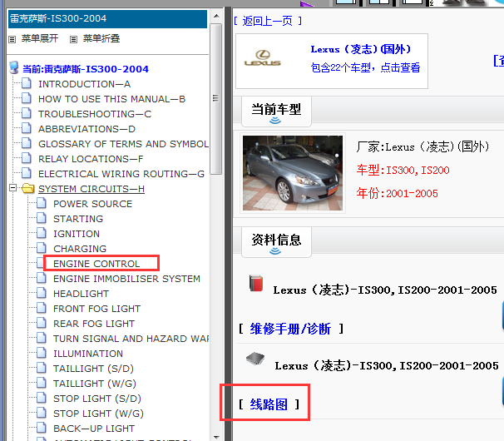The height and width of the screenshot is (441, 504).
Task: Click the tree panel vertical scrollbar thumb
Action: [x=216, y=99]
